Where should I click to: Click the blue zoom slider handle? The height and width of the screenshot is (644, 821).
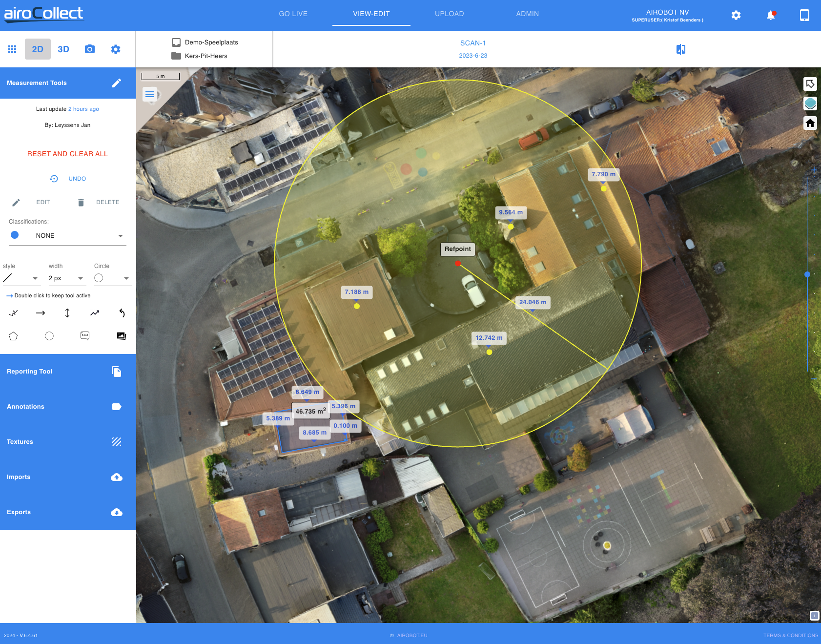tap(807, 274)
